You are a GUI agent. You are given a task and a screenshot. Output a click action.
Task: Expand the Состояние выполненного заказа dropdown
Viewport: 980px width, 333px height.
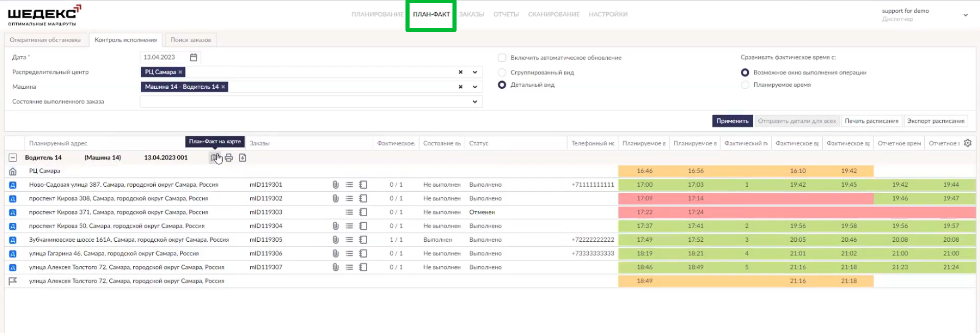(474, 102)
